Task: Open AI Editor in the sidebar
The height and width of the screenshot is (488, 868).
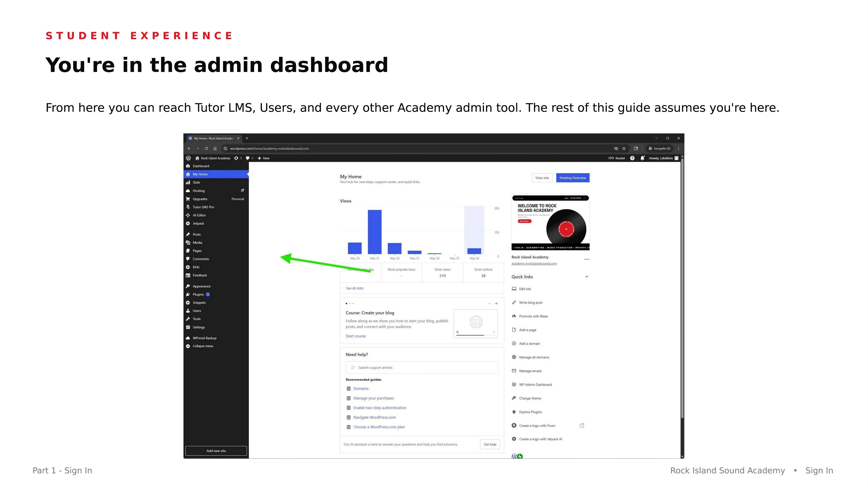Action: (216, 215)
